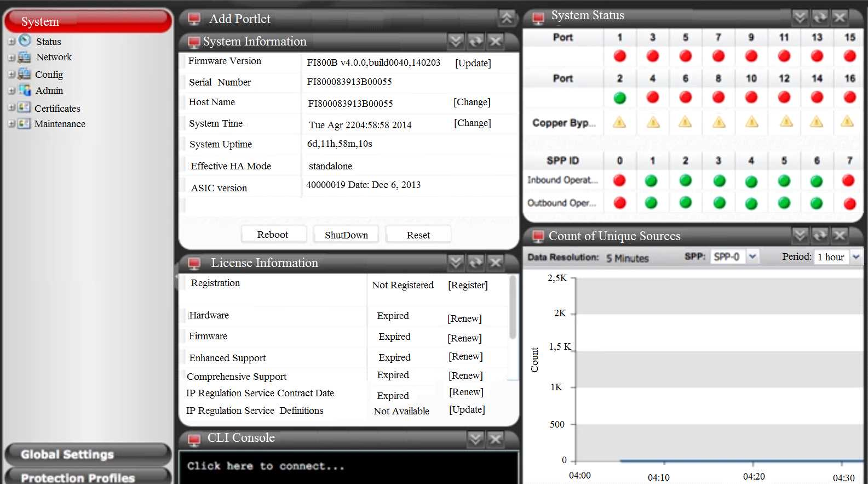
Task: Click the red Inbound Operation indicator for SPP 0
Action: 619,180
